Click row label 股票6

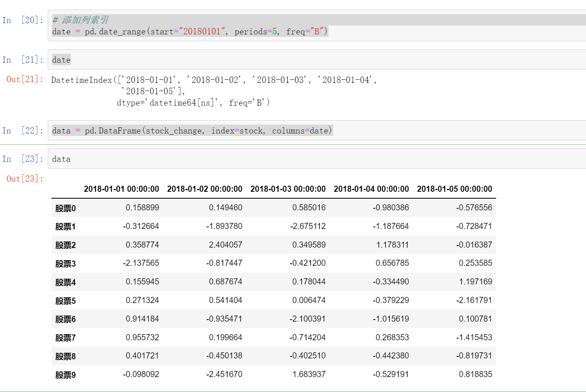(66, 319)
